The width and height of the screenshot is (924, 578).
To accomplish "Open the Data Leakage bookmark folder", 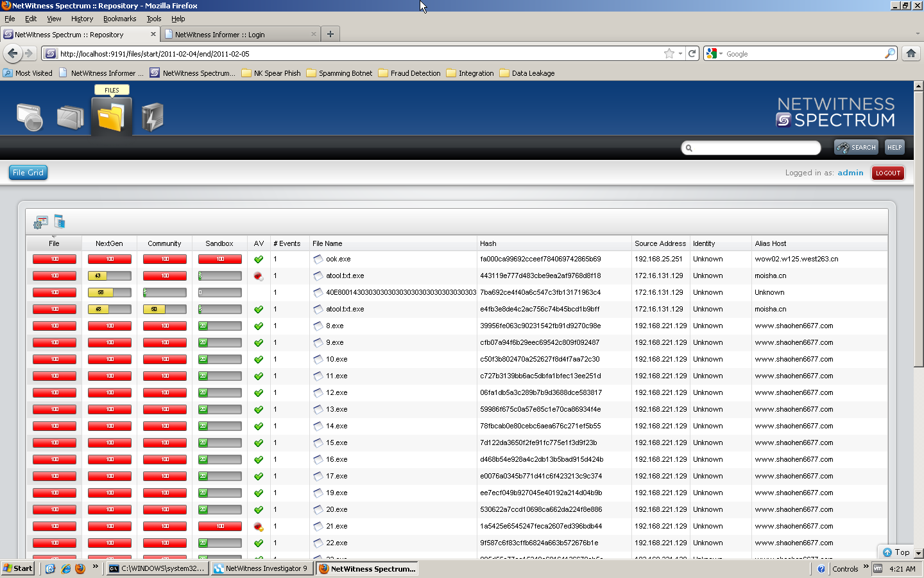I will pyautogui.click(x=527, y=73).
